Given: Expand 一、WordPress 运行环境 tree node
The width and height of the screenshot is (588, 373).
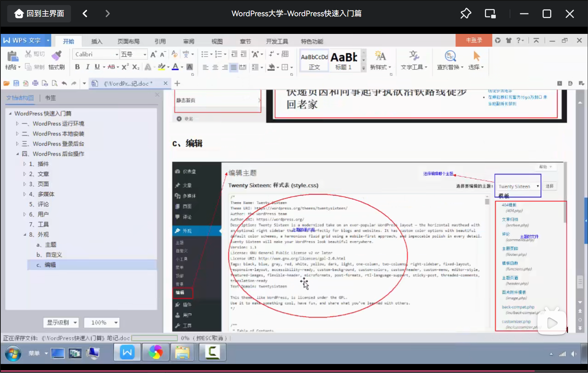Looking at the screenshot, I should click(x=17, y=124).
